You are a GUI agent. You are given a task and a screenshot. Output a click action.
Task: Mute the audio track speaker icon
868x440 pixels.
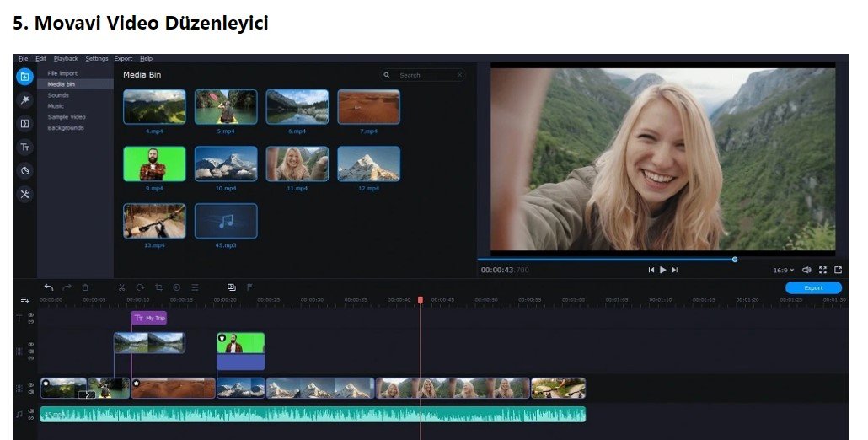(31, 411)
